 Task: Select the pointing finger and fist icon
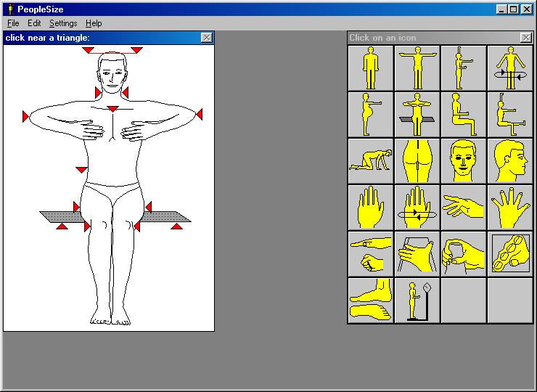point(371,254)
